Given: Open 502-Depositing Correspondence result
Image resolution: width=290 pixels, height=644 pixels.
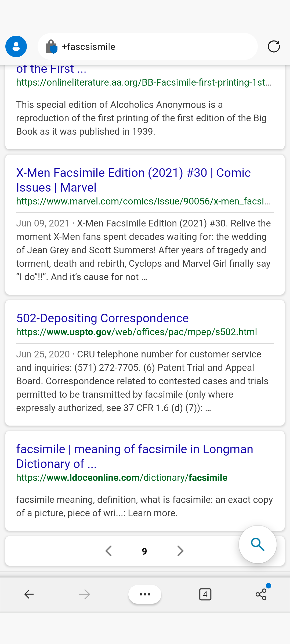Looking at the screenshot, I should click(x=102, y=318).
